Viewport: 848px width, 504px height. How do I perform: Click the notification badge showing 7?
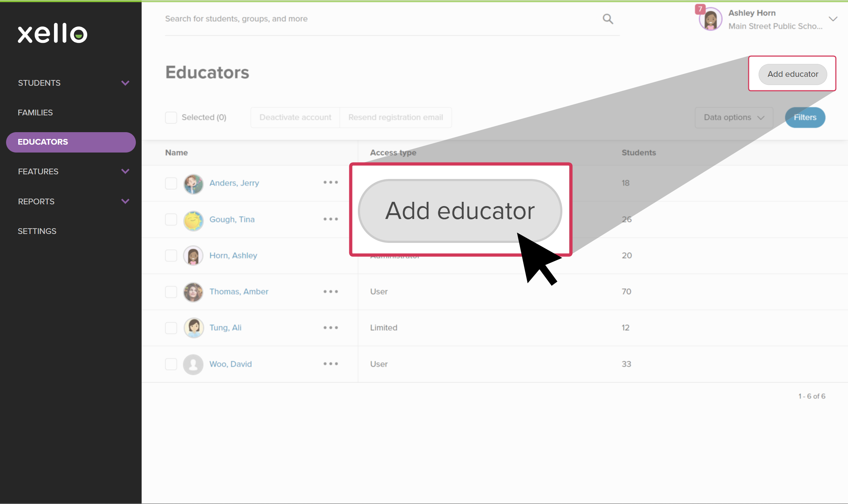click(x=700, y=9)
